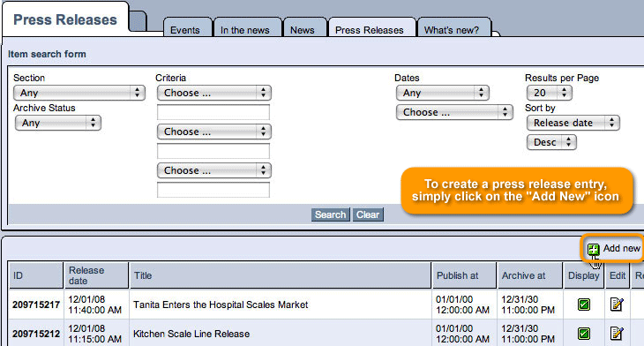
Task: Click the large Press Releases title tab
Action: point(65,19)
